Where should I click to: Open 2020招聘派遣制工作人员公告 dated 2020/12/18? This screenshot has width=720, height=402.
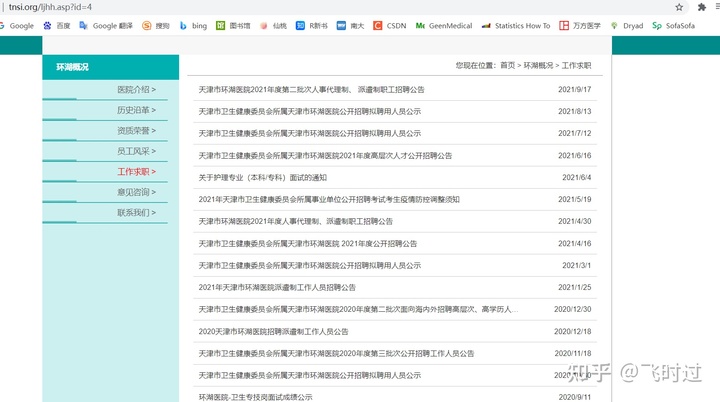click(273, 332)
